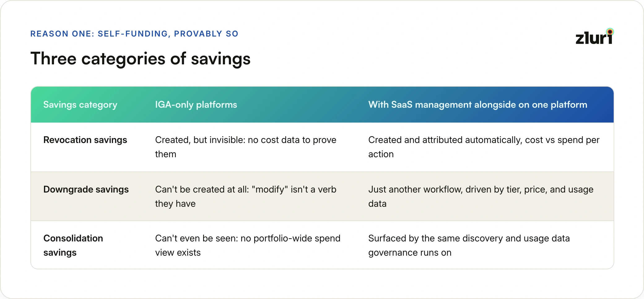Click the 'With SaaS management alongside' column header
Image resolution: width=644 pixels, height=299 pixels.
coord(478,105)
